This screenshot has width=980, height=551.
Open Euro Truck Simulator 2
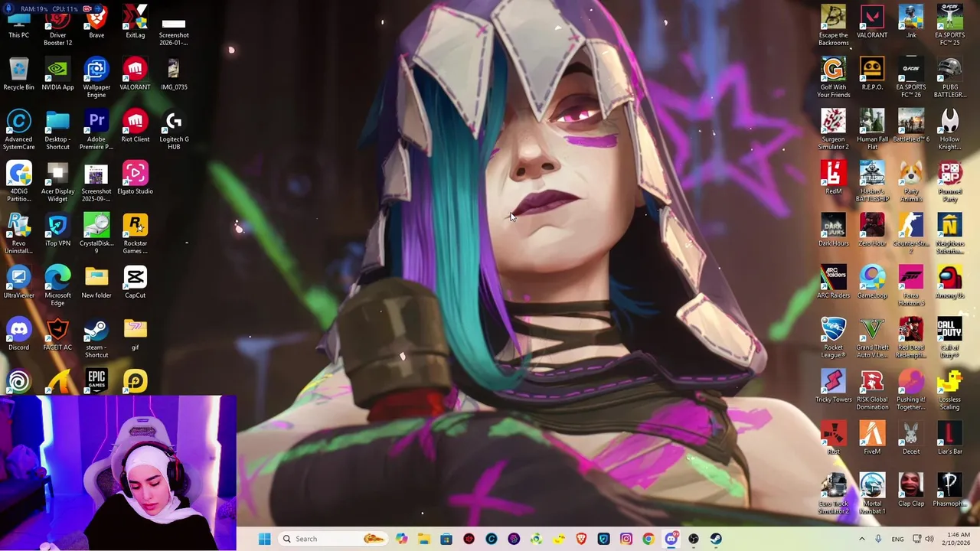[833, 494]
